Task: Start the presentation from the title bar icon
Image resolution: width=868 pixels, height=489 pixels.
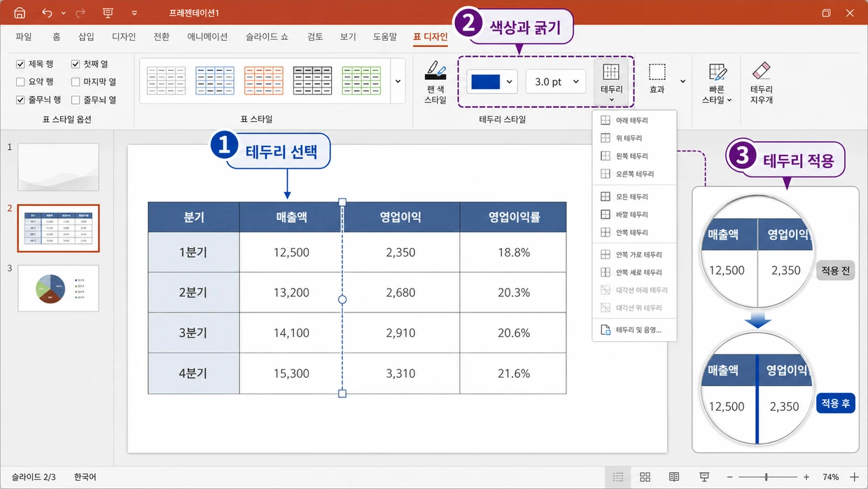Action: [x=108, y=13]
